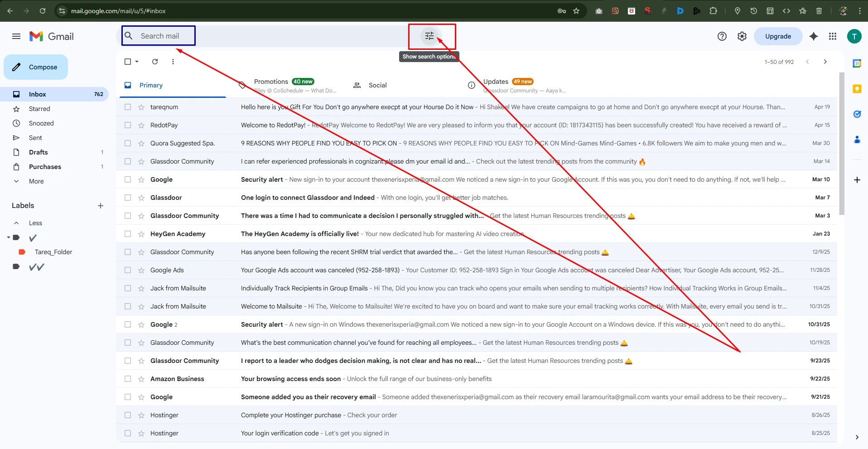Reload the page in Chrome
Screen dimensions: 868x449
(x=43, y=11)
